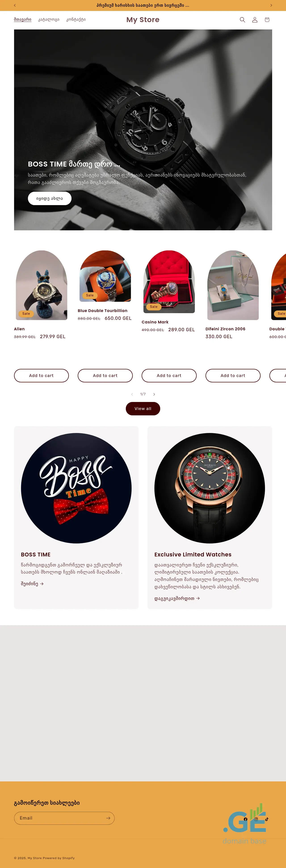Screen dimensions: 286x868
Task: Go to previous product slide chevron
Action: tap(132, 394)
